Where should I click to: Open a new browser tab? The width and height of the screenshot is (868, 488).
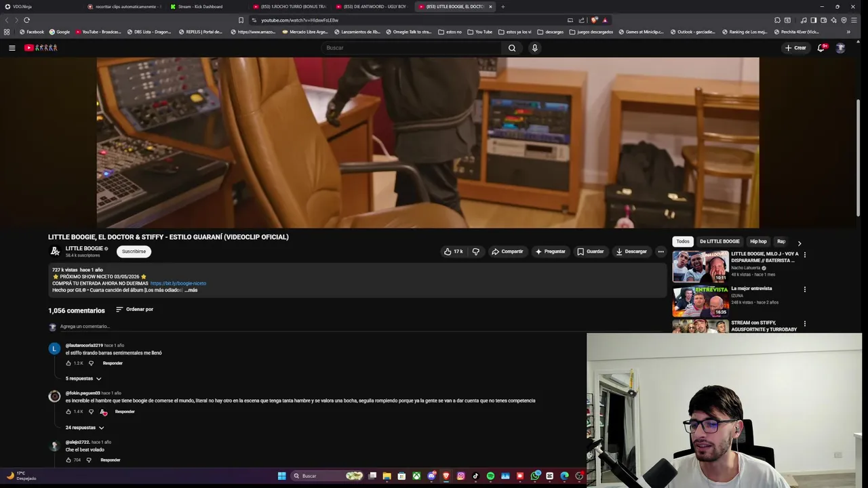pyautogui.click(x=502, y=7)
